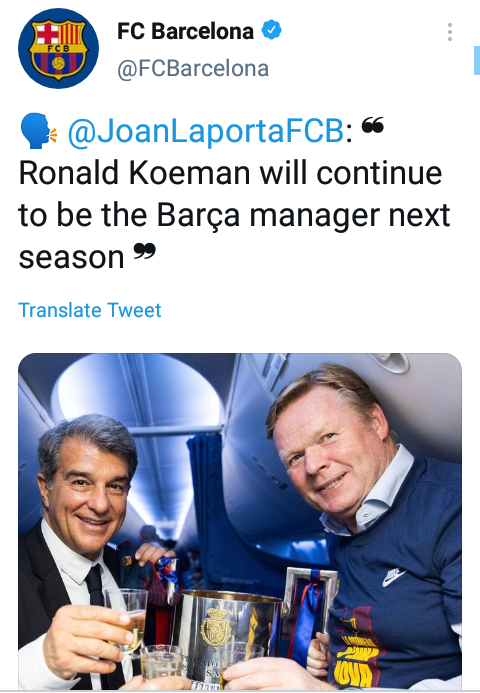
Task: Click the opening quotation mark symbol
Action: click(373, 125)
